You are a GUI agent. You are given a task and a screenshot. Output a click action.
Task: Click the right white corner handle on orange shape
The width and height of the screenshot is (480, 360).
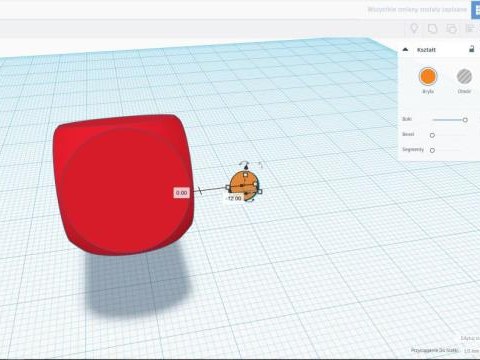coord(260,191)
